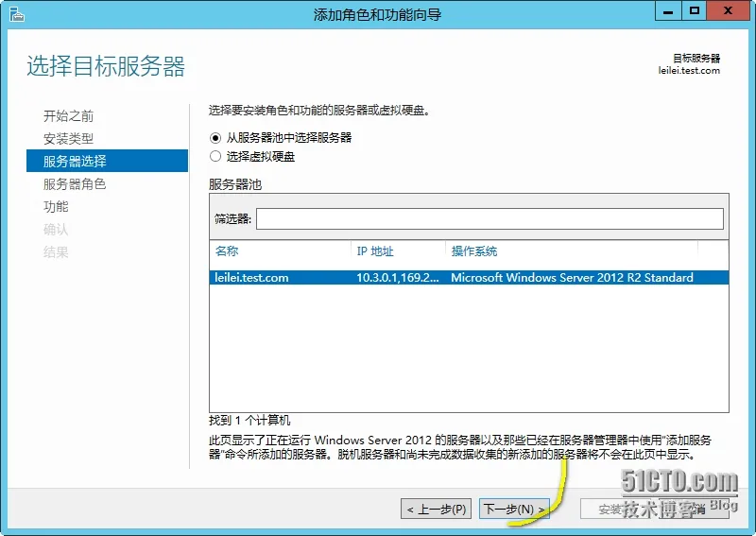
Task: Select 从服务器池中选择服务器 radio button
Action: (215, 138)
